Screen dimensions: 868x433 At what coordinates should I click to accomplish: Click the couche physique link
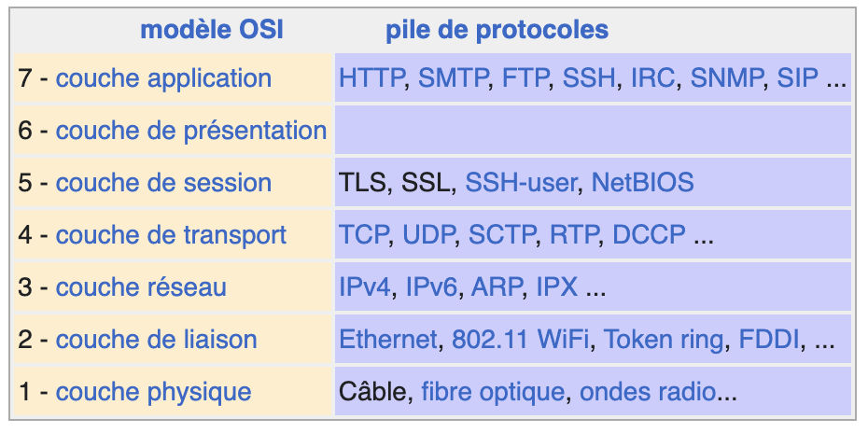click(153, 392)
